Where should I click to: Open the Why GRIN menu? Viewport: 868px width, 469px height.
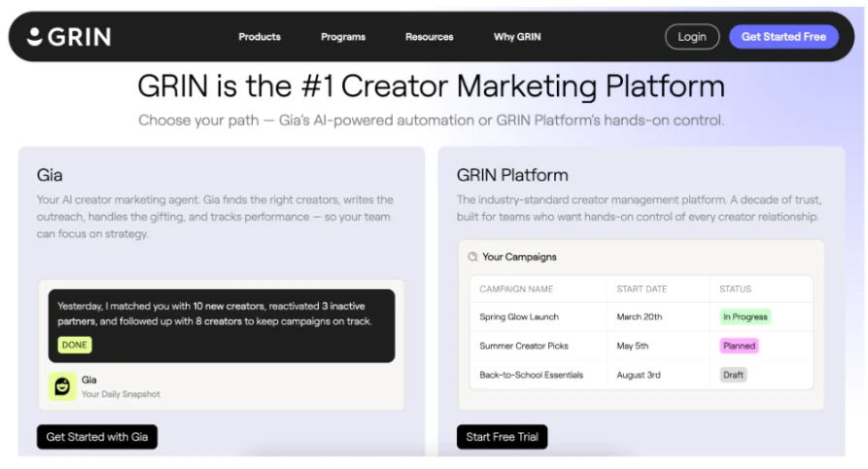(517, 37)
